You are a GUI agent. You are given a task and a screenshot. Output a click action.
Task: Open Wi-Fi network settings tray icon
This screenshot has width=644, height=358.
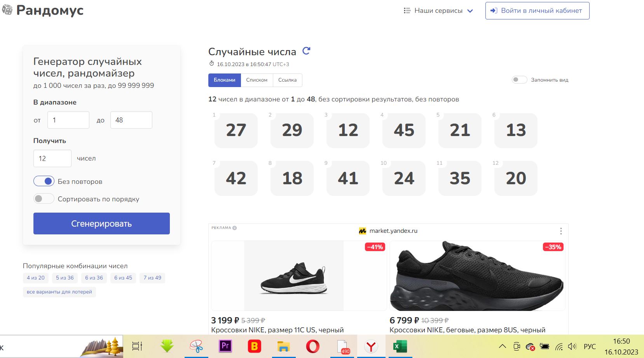(x=559, y=346)
